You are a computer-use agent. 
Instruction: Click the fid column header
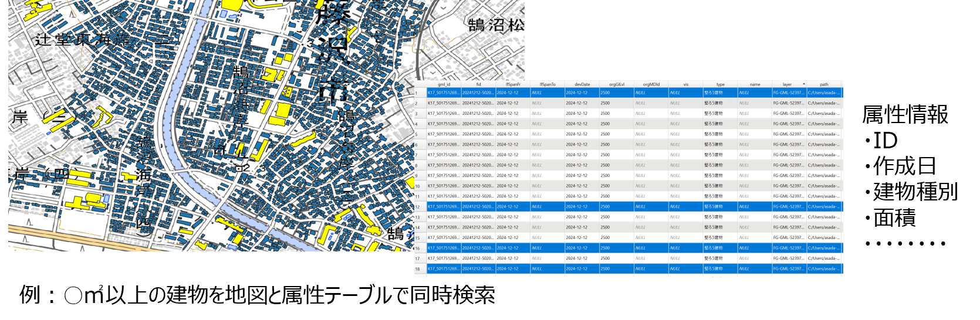point(478,84)
